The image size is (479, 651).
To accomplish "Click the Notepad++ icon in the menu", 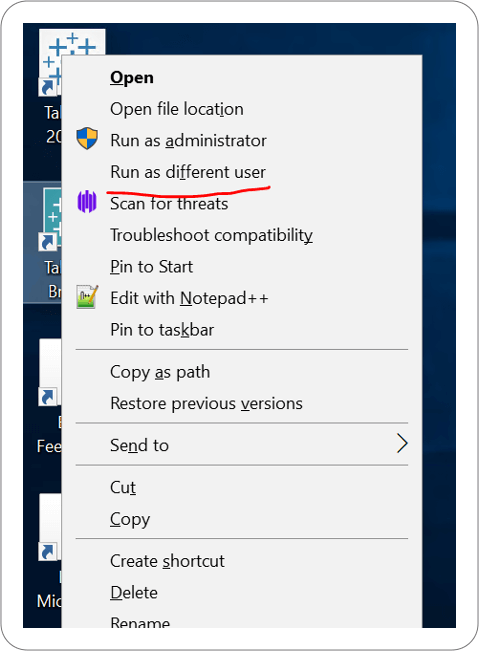I will [87, 296].
